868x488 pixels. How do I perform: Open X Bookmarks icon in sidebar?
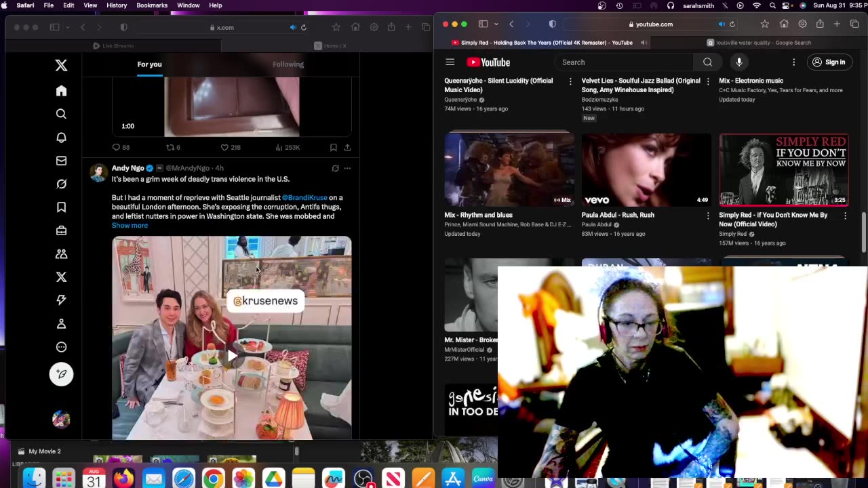point(61,207)
